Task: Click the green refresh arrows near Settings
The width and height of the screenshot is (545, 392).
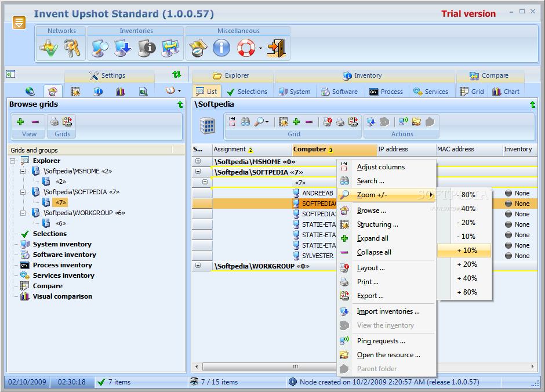Action: tap(177, 74)
